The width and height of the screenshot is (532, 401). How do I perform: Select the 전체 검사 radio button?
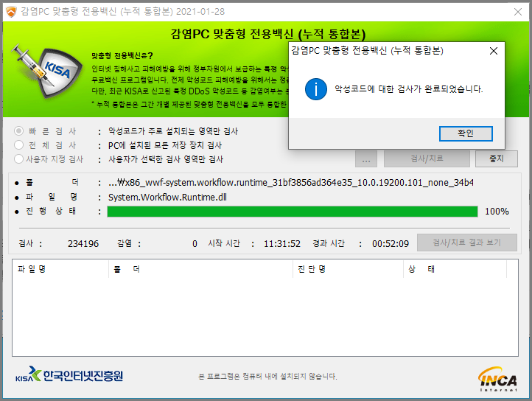pyautogui.click(x=18, y=145)
